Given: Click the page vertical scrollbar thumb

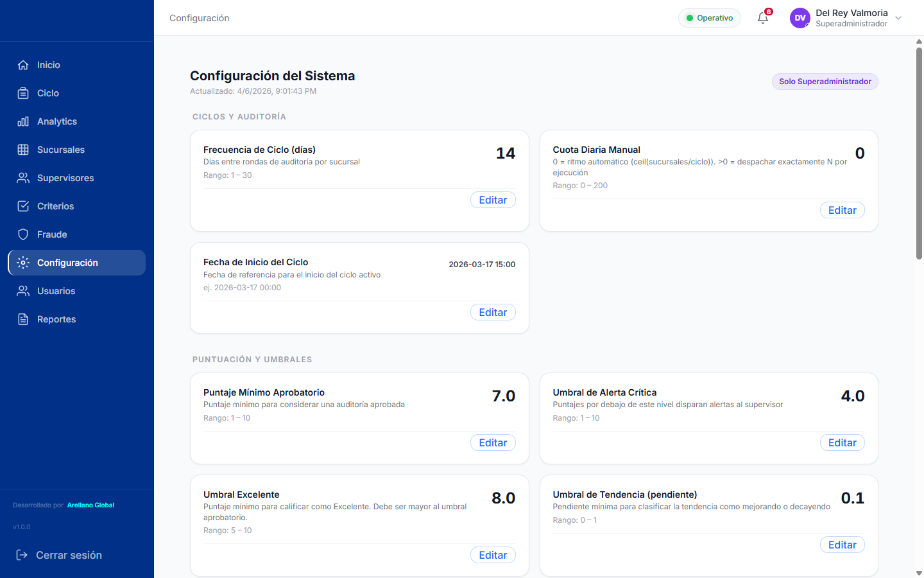Looking at the screenshot, I should pyautogui.click(x=919, y=153).
